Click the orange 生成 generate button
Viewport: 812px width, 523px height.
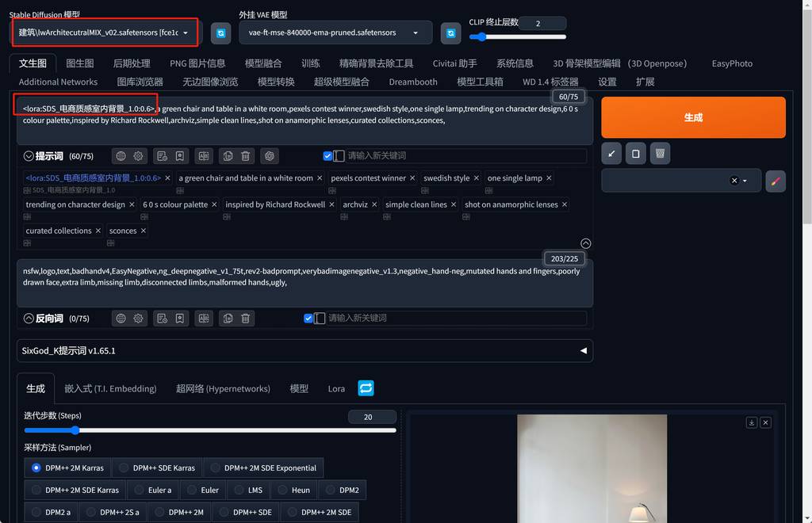pyautogui.click(x=693, y=117)
